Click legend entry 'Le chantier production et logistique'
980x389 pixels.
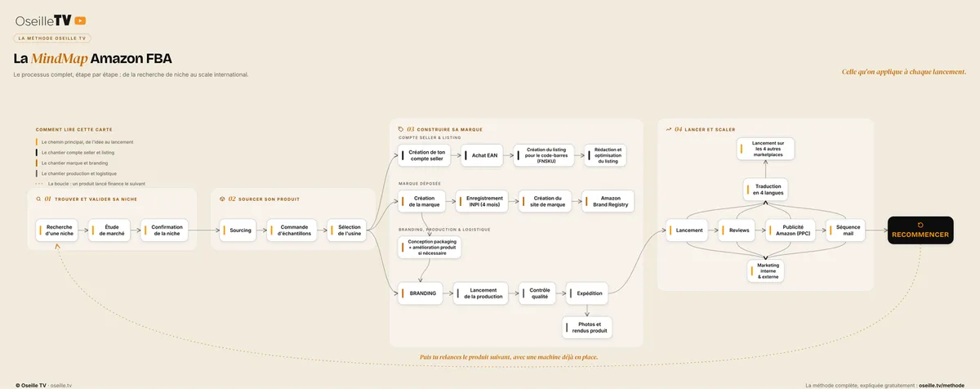[78, 173]
